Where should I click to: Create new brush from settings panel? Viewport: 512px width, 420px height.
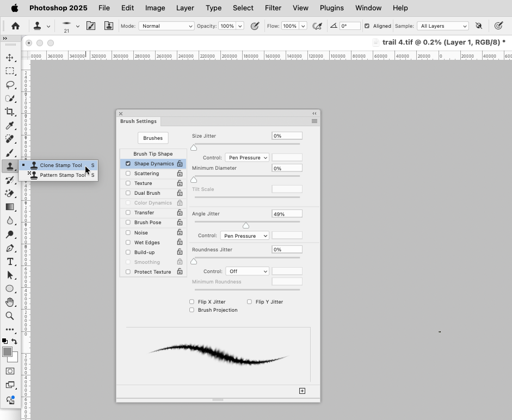click(x=302, y=391)
